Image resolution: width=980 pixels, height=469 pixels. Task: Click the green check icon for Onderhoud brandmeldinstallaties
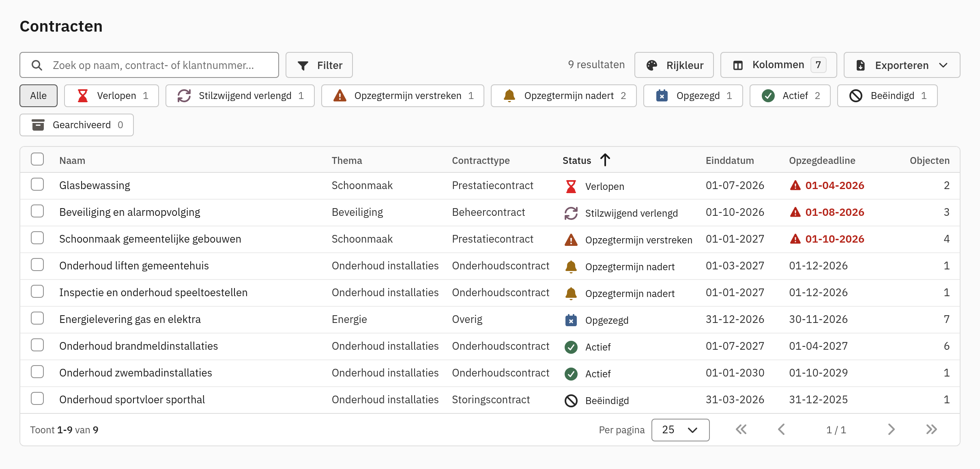click(571, 347)
